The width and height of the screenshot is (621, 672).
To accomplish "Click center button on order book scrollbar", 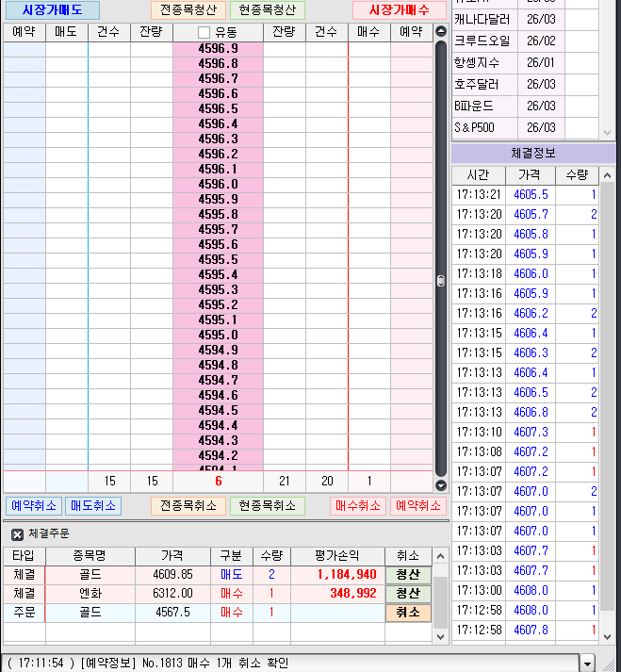I will [x=440, y=280].
